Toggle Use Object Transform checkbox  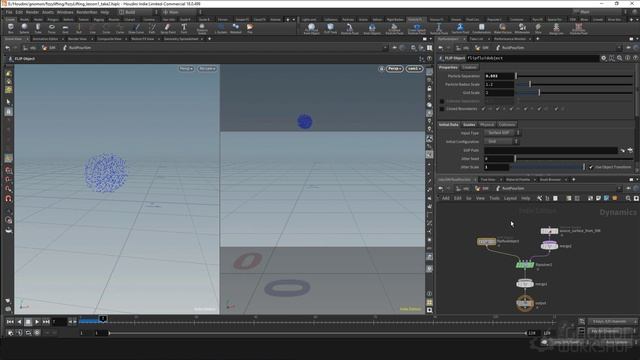pos(591,167)
